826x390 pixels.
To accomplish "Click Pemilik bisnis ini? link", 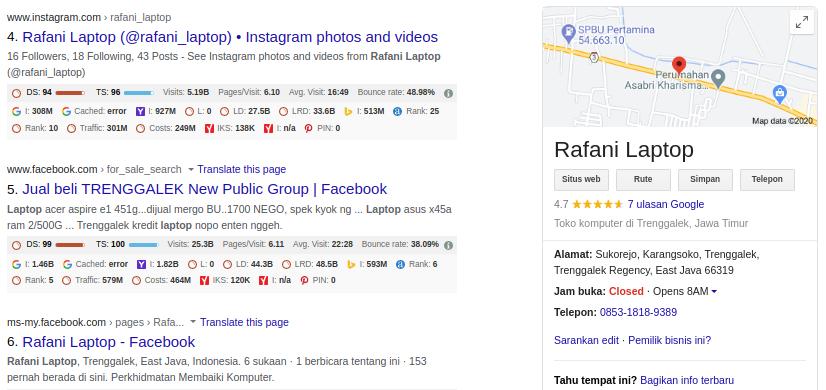I will click(670, 340).
